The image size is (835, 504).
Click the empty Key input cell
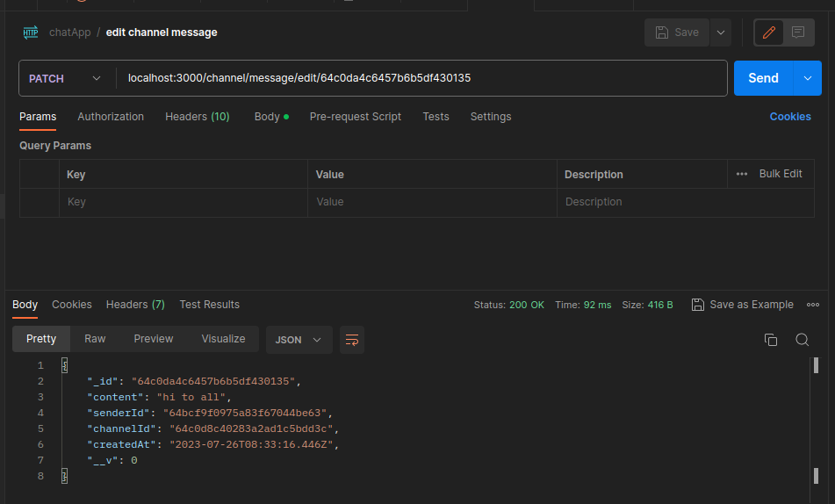(184, 203)
